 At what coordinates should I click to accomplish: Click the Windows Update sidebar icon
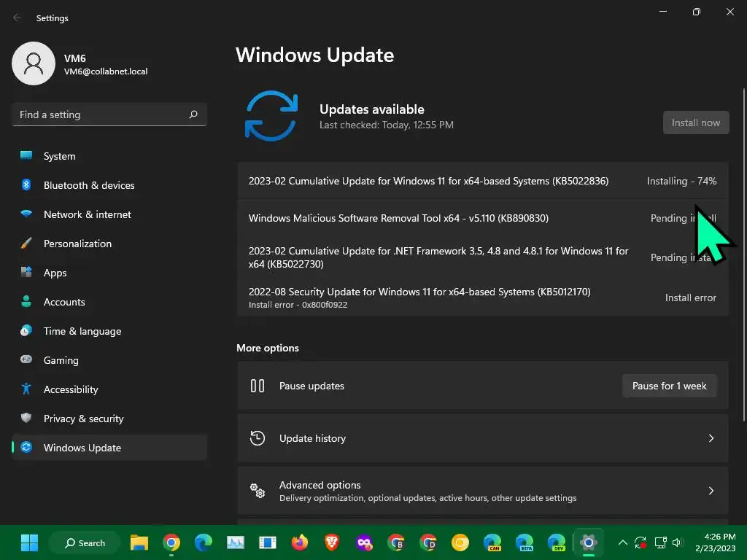(x=26, y=447)
